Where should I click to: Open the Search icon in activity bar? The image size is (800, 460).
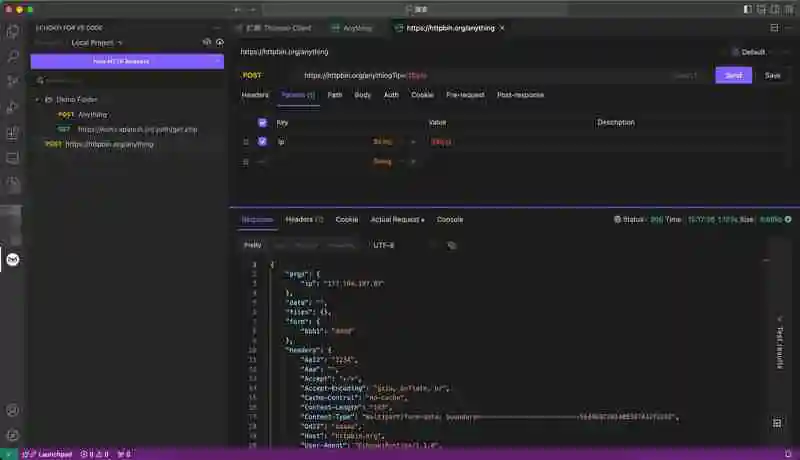point(13,57)
